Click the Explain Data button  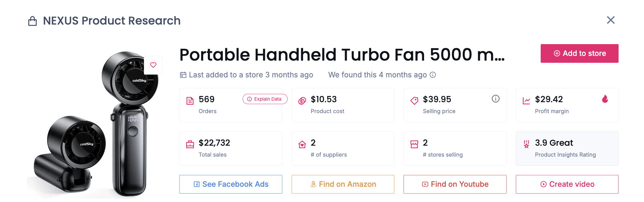tap(265, 99)
